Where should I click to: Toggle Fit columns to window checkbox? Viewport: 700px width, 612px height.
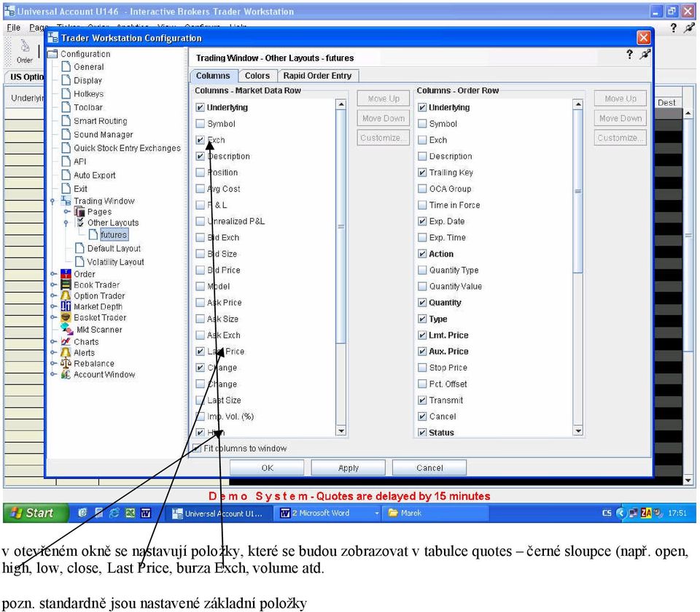(x=196, y=448)
